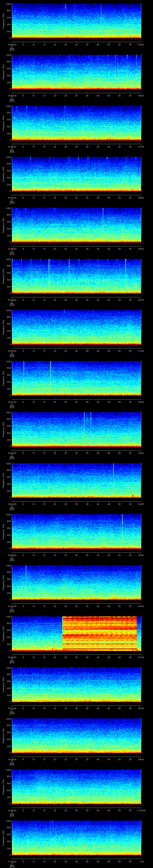Click the 16:47:00 start time label
This screenshot has width=153, height=868.
(12, 198)
